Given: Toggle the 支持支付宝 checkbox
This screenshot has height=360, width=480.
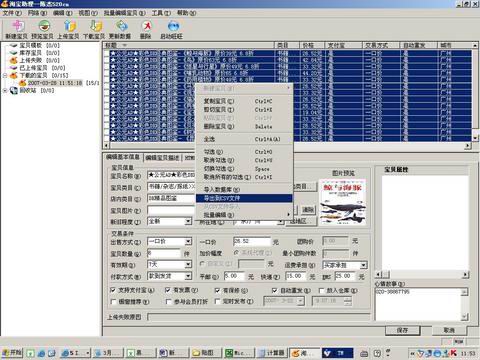Looking at the screenshot, I should pyautogui.click(x=113, y=290).
